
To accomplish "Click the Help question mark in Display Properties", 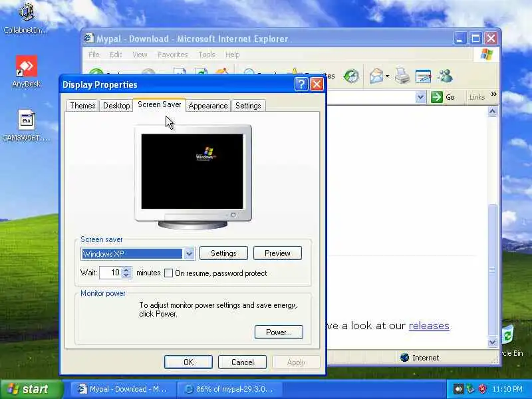I will click(301, 84).
